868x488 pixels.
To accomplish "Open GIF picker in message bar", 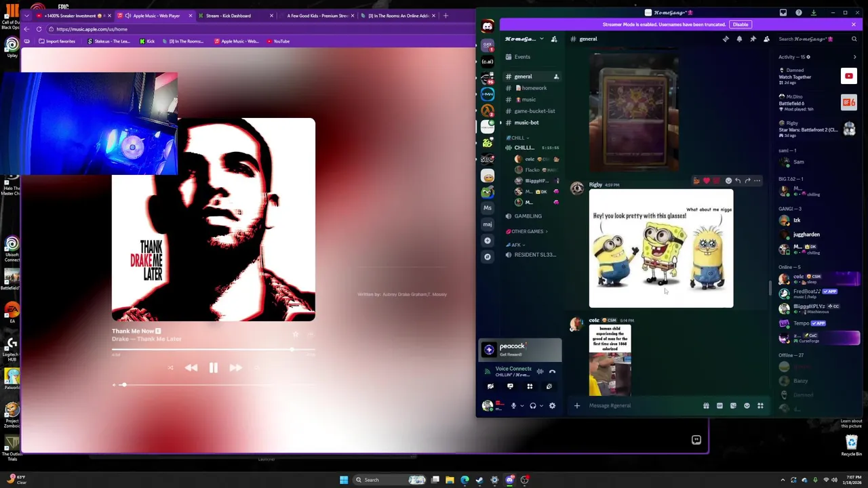I will coord(719,406).
